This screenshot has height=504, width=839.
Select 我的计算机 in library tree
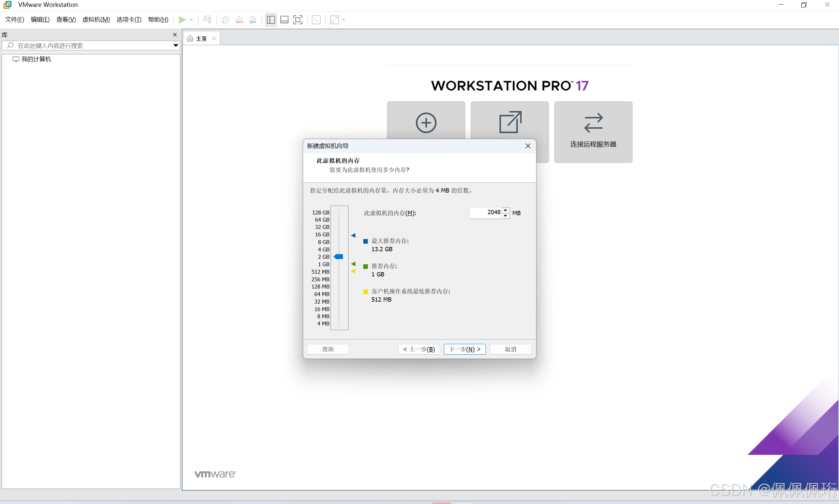click(36, 59)
